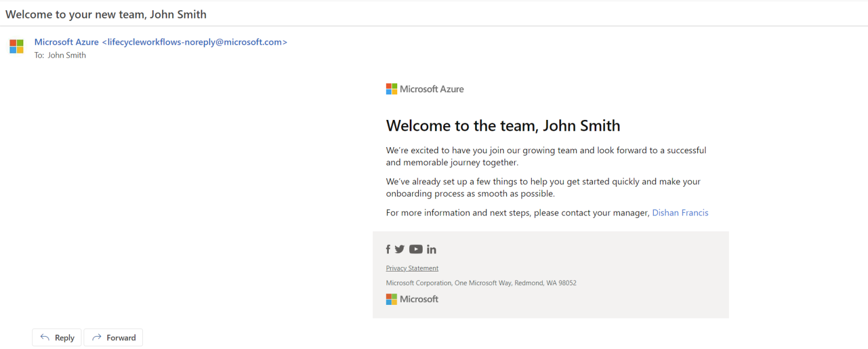Select the LinkedIn icon
Screen dimensions: 868x349
431,249
